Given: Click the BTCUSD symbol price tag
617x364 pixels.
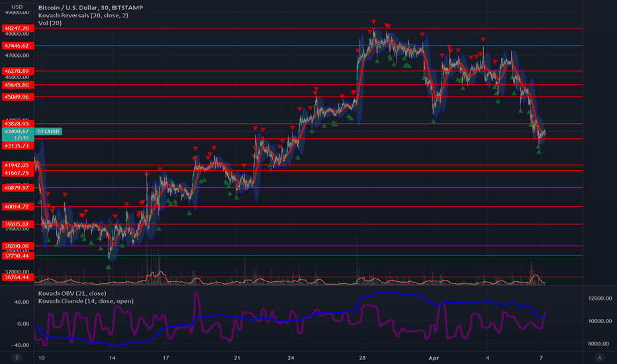Looking at the screenshot, I should click(48, 132).
